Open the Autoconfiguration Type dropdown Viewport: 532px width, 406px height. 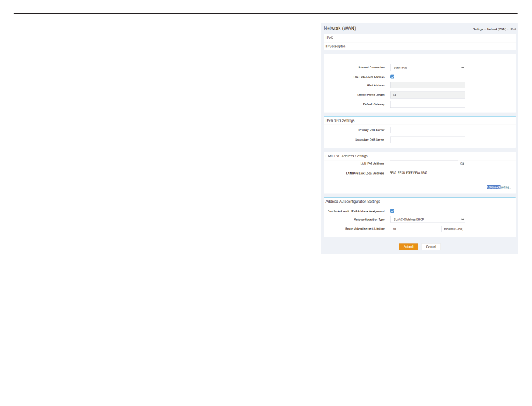pos(427,220)
